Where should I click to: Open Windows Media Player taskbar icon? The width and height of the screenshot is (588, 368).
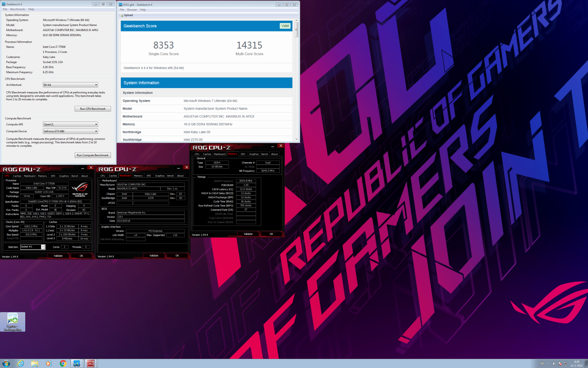pos(48,363)
